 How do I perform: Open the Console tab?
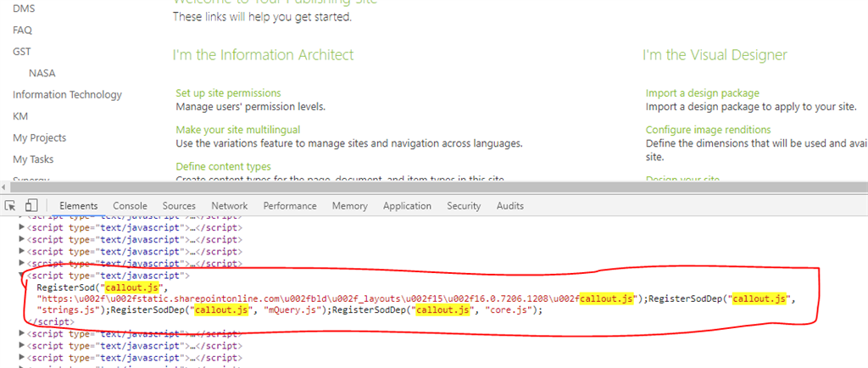coord(130,206)
